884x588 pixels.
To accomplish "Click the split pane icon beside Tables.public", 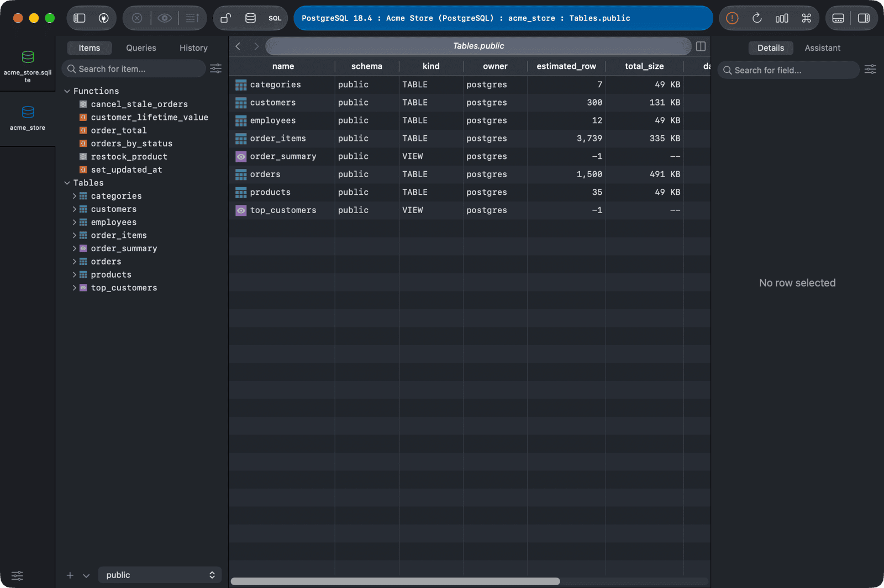I will (701, 46).
